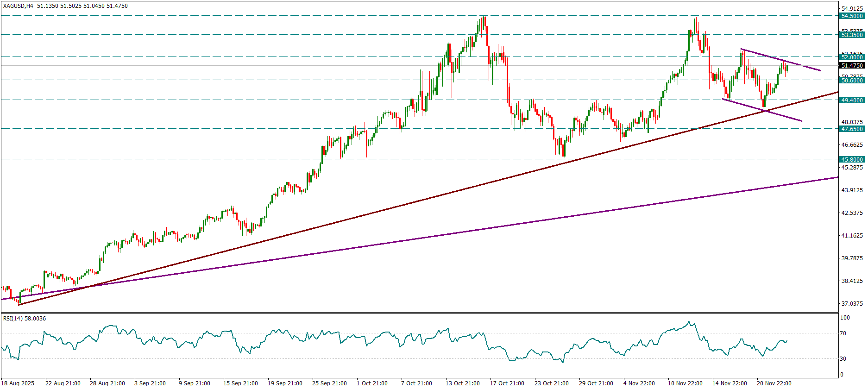
Task: Click the 37.0375 price axis label
Action: pos(852,304)
